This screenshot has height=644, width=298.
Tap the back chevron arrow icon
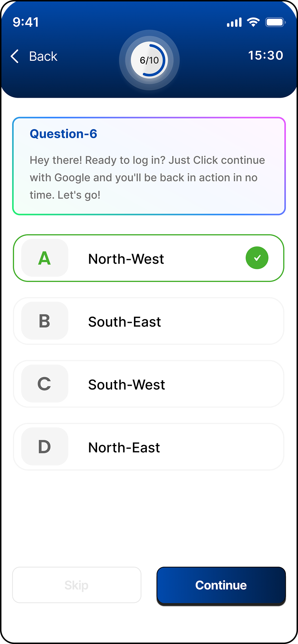[15, 56]
